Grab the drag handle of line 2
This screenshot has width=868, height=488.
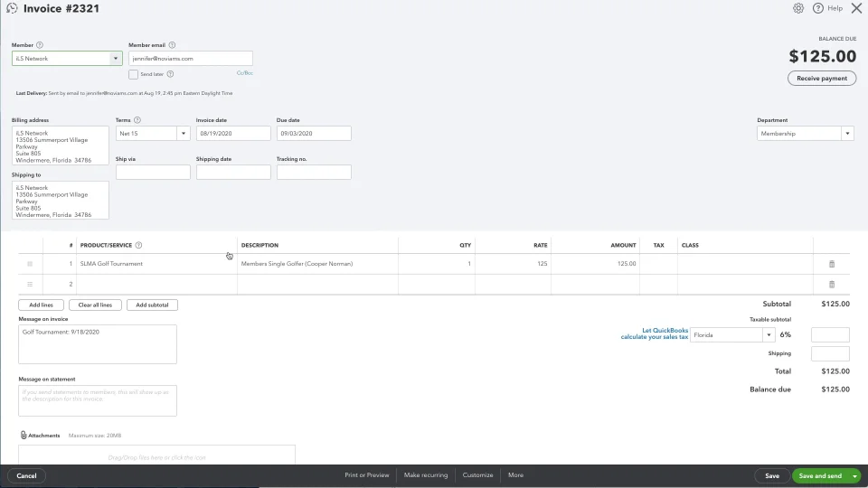point(30,285)
